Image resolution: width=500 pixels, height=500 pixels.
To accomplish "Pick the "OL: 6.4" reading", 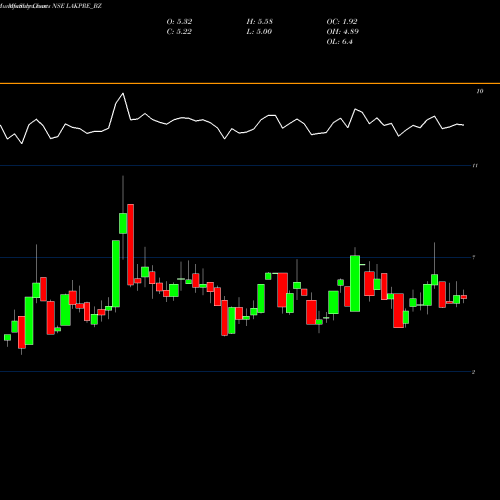I will click(x=340, y=42).
